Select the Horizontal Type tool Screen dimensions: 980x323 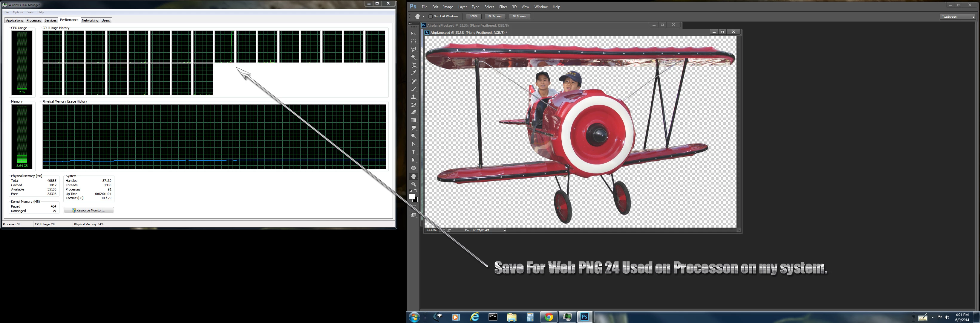tap(414, 152)
